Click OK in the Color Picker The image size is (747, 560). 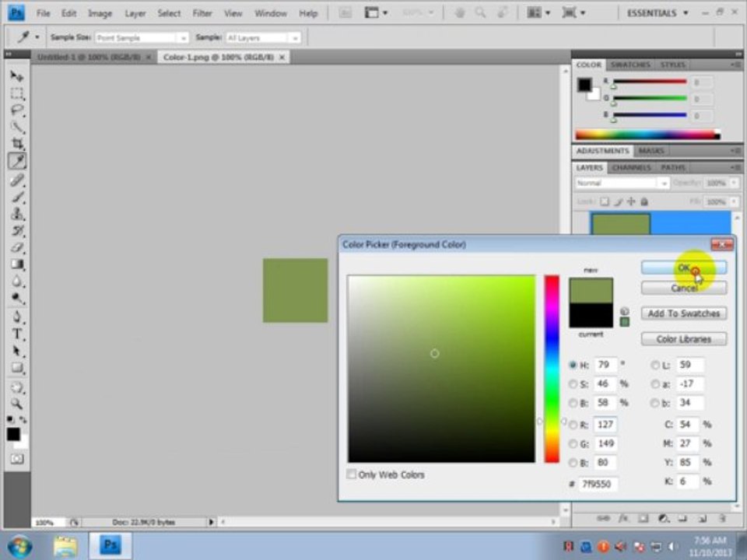[x=684, y=268]
